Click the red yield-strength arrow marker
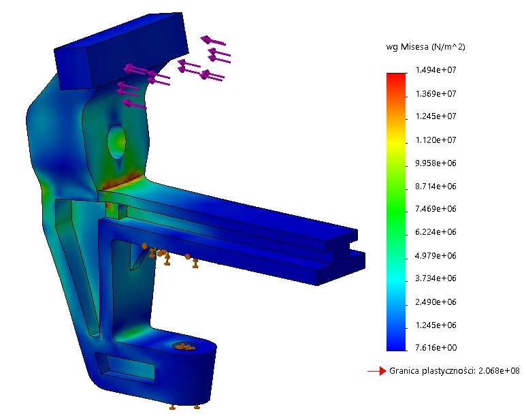 pyautogui.click(x=377, y=371)
